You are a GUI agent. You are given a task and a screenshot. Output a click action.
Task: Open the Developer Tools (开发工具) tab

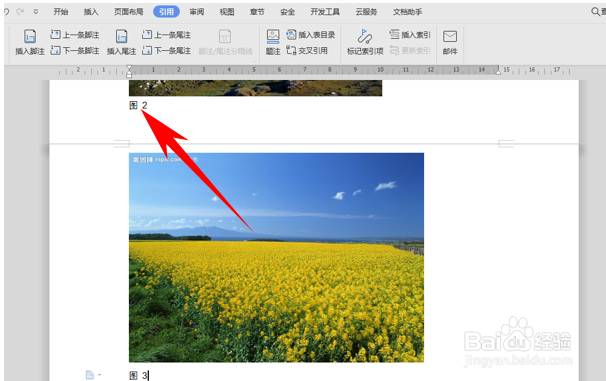click(x=325, y=12)
